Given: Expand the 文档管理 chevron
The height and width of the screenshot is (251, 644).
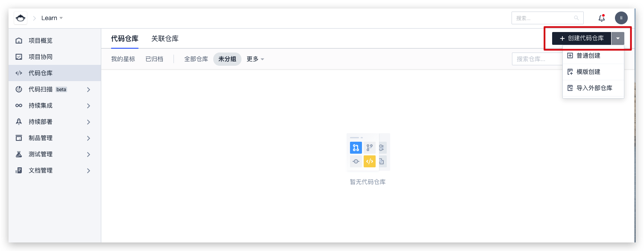Looking at the screenshot, I should click(88, 170).
